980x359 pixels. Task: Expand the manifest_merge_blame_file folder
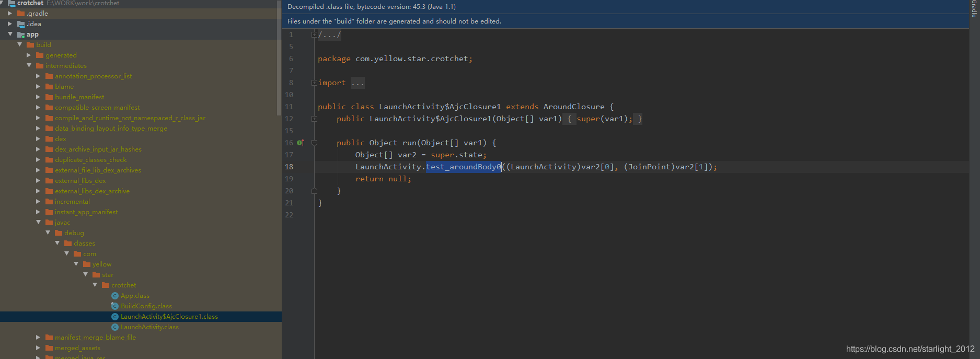pos(38,337)
